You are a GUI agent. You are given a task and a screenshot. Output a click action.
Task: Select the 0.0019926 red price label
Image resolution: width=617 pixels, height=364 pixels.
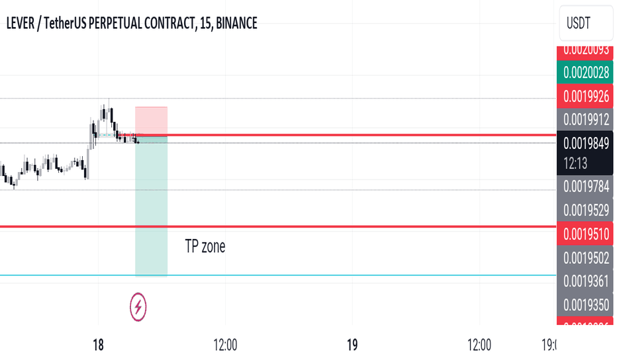585,97
